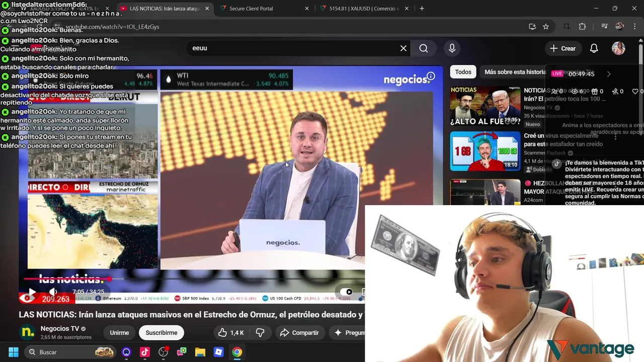
Task: Open Google Chrome from the taskbar
Action: tap(237, 352)
